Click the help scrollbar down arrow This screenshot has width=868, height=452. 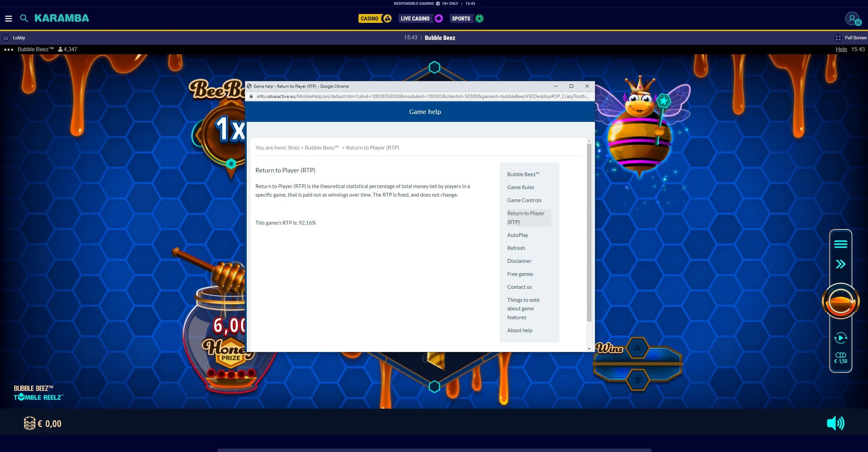coord(589,349)
